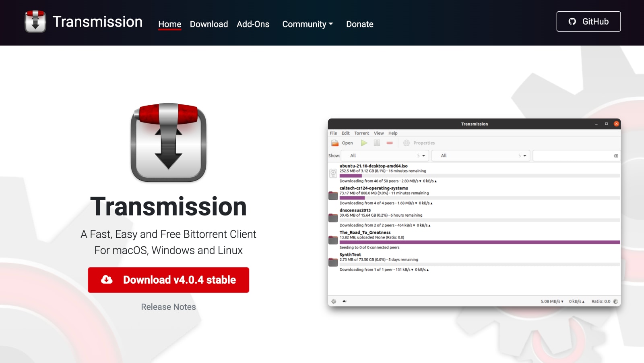Viewport: 644px width, 363px height.
Task: Click the ubuntu iso progress bar
Action: (480, 176)
